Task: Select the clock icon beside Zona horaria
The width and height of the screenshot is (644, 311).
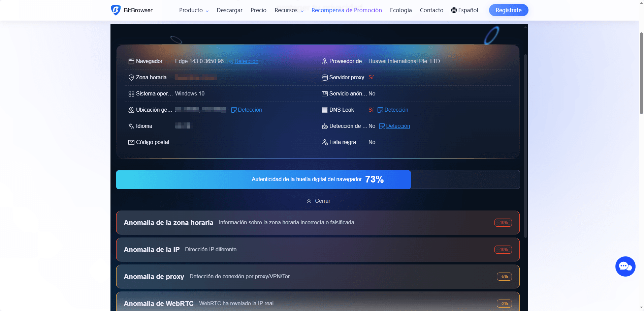Action: click(131, 77)
